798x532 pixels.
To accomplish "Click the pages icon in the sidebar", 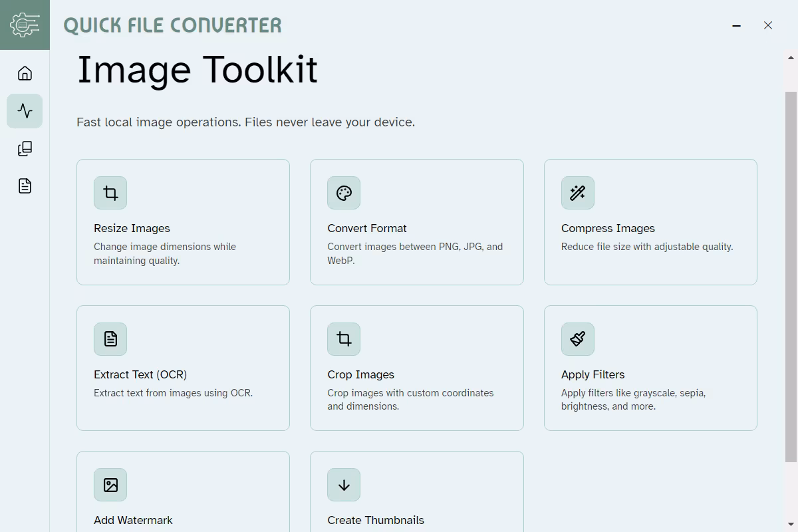I will 25,148.
